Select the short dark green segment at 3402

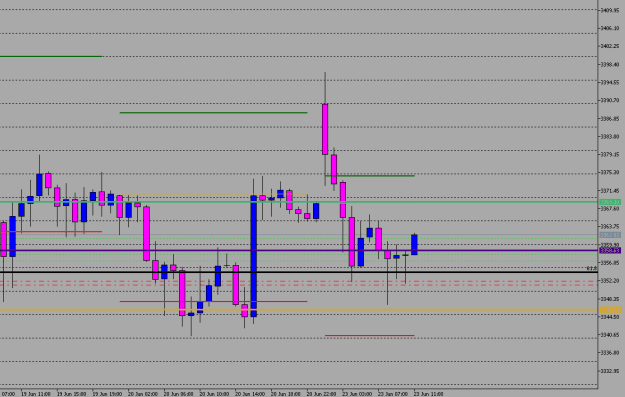[x=51, y=57]
